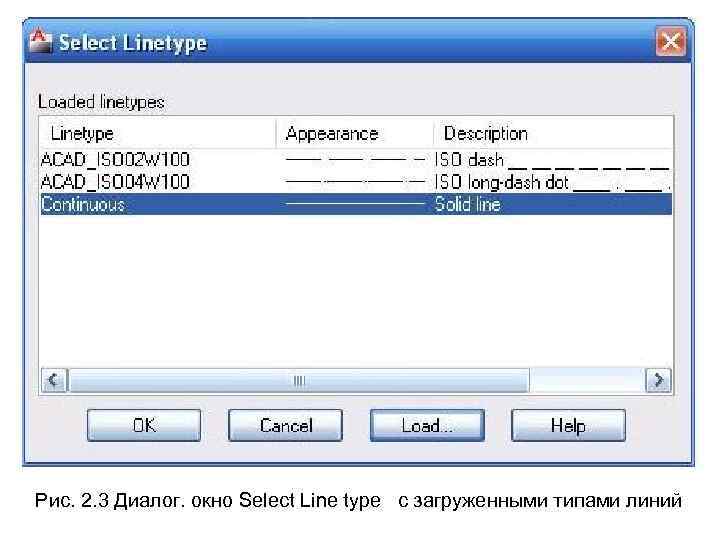This screenshot has width=720, height=540.
Task: Click the horizontal scrollbar thumb
Action: (299, 380)
